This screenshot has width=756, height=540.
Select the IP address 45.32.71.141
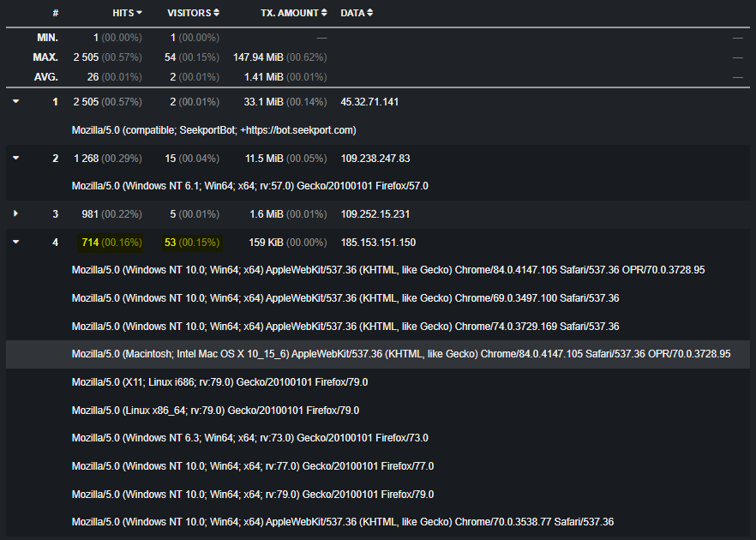point(369,102)
